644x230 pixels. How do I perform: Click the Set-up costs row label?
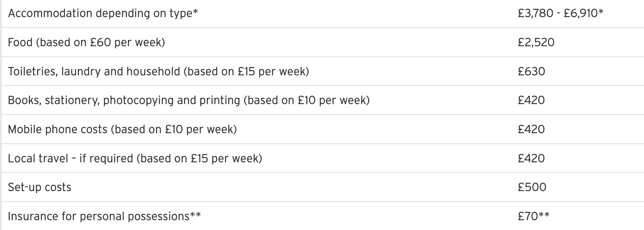coord(40,187)
